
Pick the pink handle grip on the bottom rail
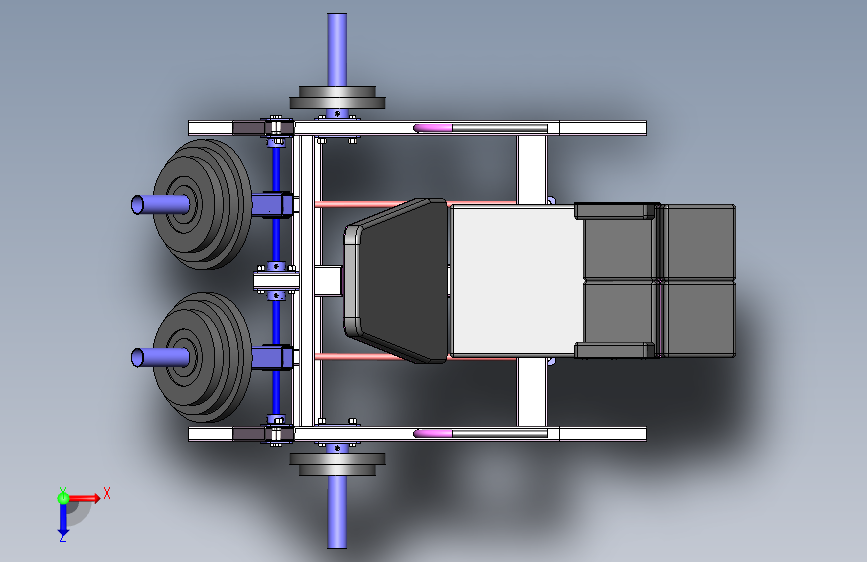coord(433,434)
